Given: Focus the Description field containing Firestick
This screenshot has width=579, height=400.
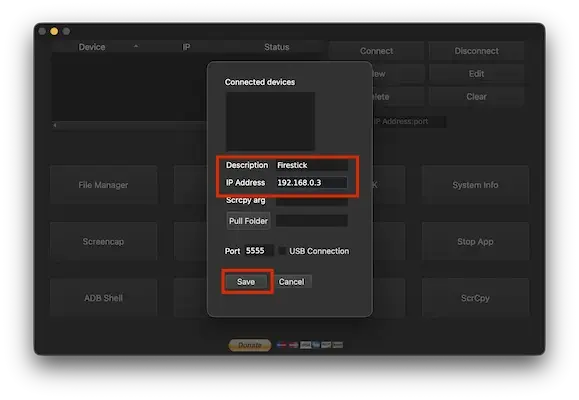Looking at the screenshot, I should coord(312,165).
